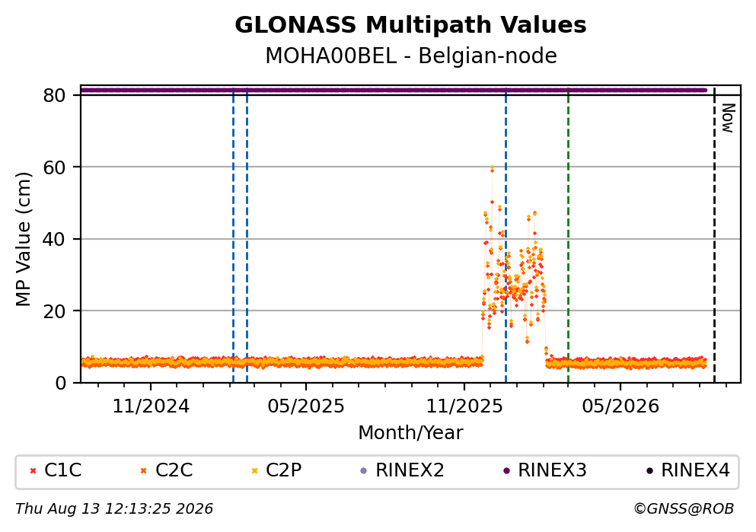Click the RINEX4 legend entry
The height and width of the screenshot is (532, 756).
coord(688,470)
